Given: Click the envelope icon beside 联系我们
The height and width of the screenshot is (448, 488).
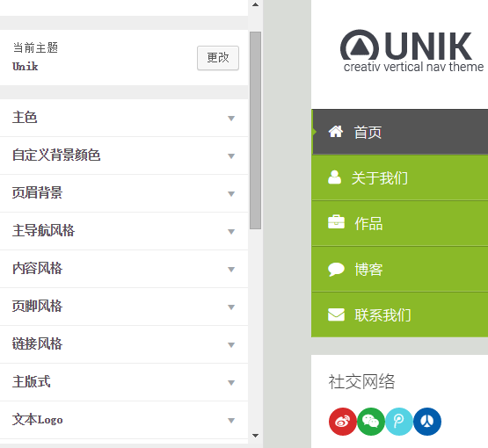Looking at the screenshot, I should pos(336,314).
